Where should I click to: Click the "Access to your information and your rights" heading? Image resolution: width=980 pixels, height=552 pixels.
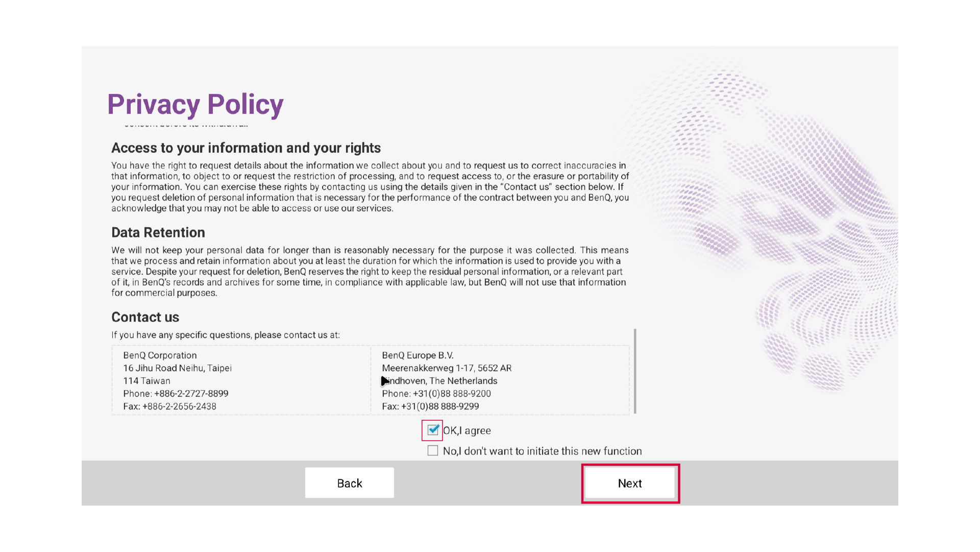tap(246, 148)
